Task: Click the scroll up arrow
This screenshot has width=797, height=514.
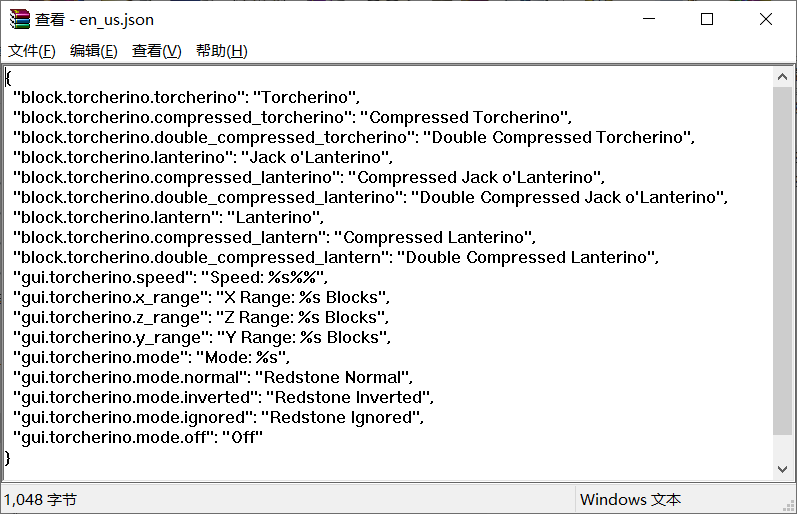Action: click(784, 76)
